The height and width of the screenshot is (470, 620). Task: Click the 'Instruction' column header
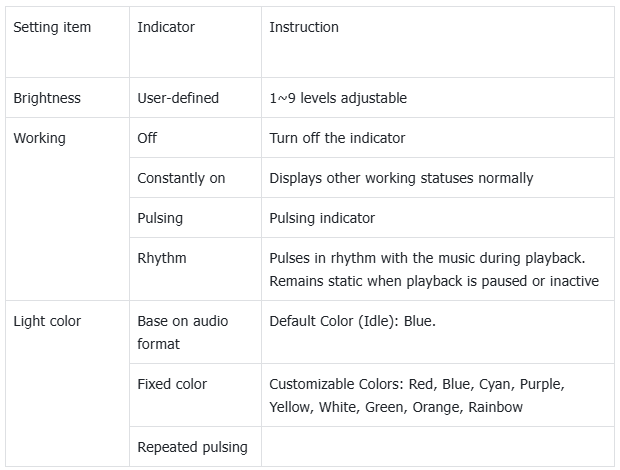pyautogui.click(x=304, y=27)
